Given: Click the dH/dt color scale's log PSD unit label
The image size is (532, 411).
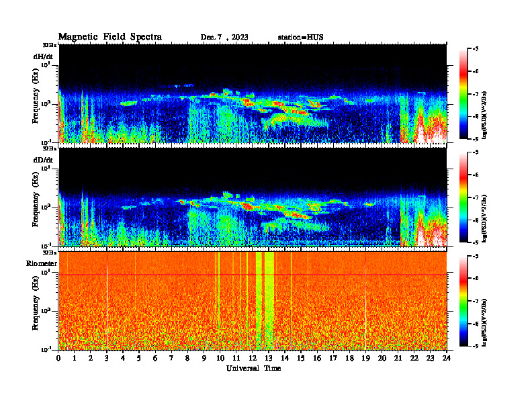Looking at the screenshot, I should coord(485,115).
